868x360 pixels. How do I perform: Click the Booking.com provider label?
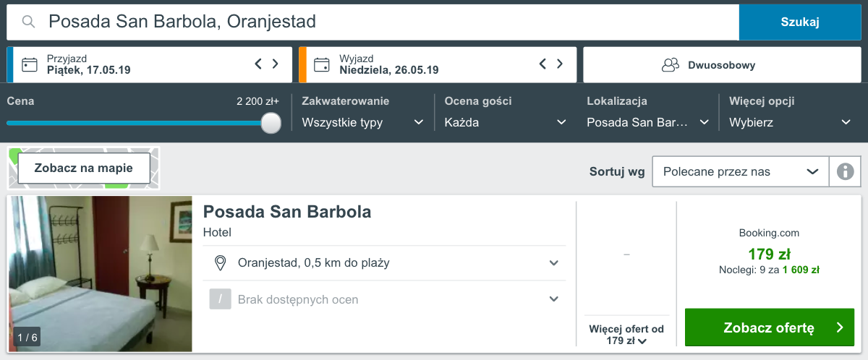click(x=769, y=233)
